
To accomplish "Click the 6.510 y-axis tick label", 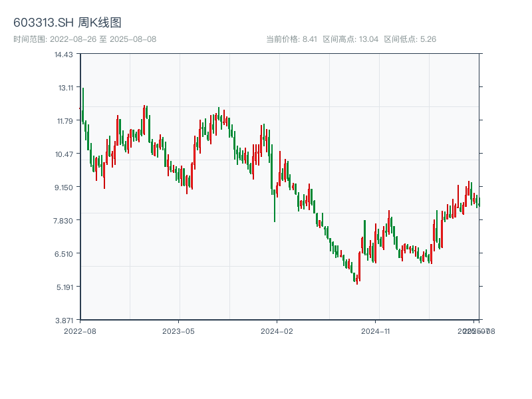I will 64,254.
